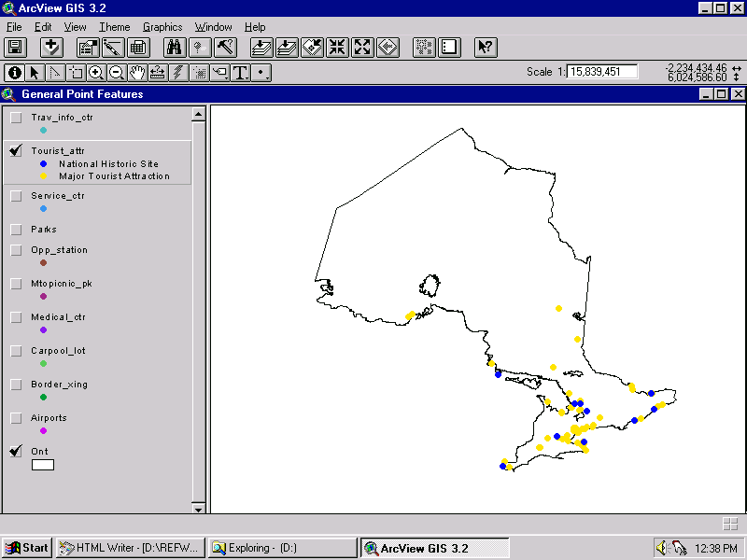This screenshot has width=747, height=560.
Task: Enable the Carpool_lot theme checkbox
Action: [x=16, y=351]
